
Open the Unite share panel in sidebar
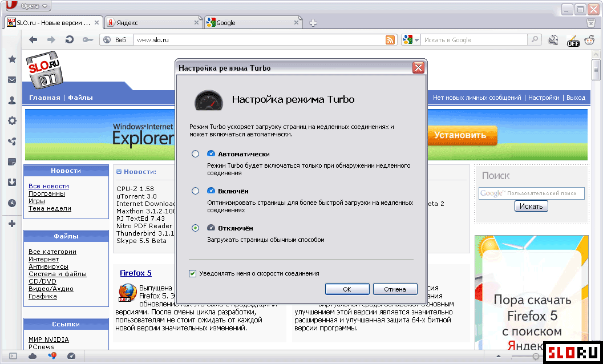pyautogui.click(x=13, y=141)
